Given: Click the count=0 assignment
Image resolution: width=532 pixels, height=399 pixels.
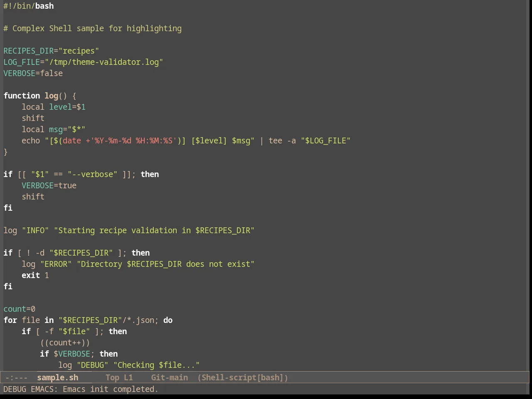Looking at the screenshot, I should (x=20, y=309).
